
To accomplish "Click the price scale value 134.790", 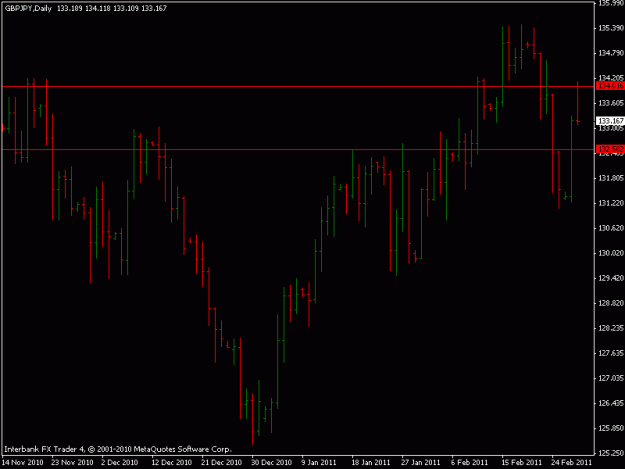I will pyautogui.click(x=611, y=53).
